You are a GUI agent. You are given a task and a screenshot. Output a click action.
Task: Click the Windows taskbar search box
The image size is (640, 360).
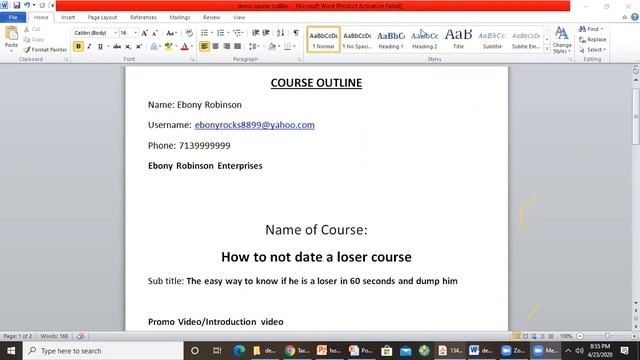pyautogui.click(x=104, y=351)
